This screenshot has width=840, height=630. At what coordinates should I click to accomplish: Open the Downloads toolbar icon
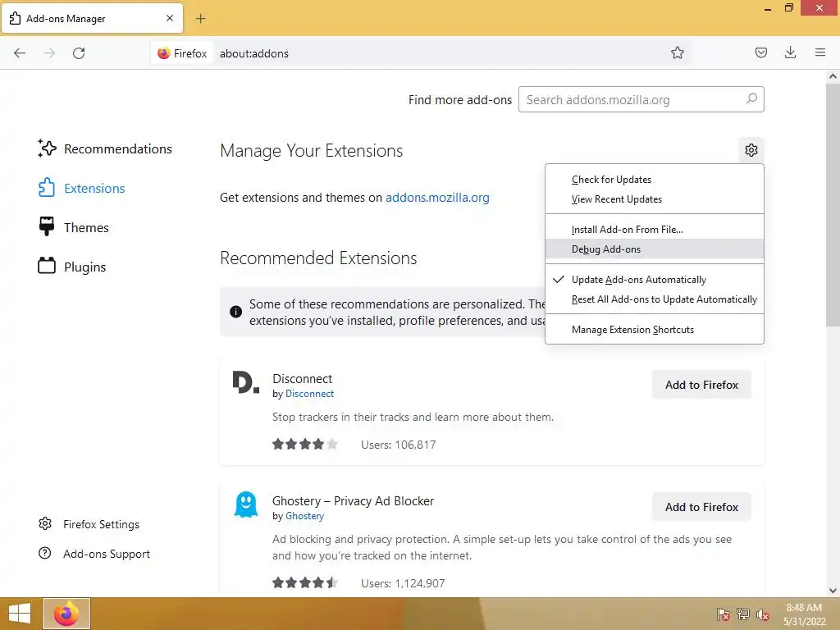790,52
